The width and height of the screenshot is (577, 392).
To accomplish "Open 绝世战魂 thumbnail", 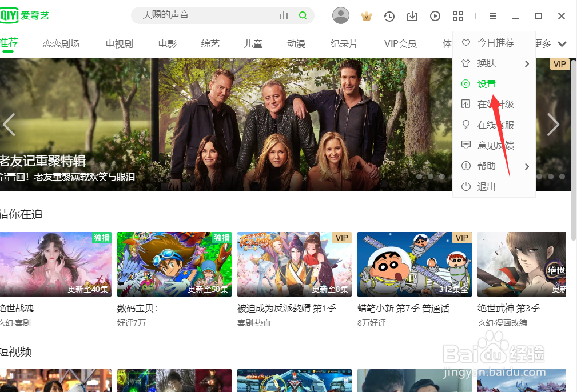I will [55, 264].
